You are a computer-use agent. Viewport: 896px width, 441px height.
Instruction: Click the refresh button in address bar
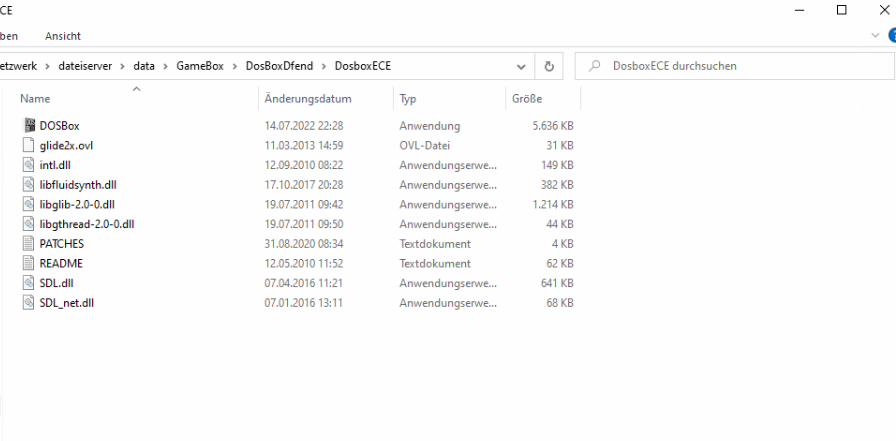pyautogui.click(x=548, y=66)
